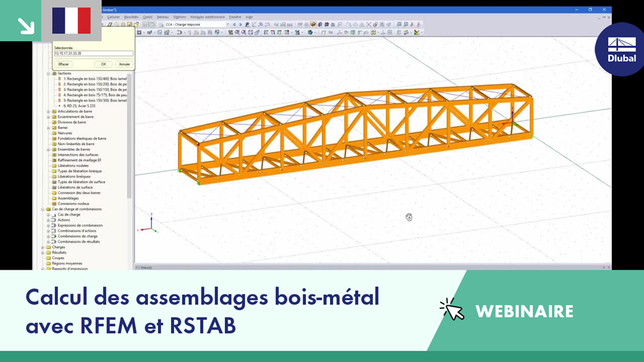The image size is (644, 362).
Task: Collapse the Sections tree node
Action: tap(48, 74)
